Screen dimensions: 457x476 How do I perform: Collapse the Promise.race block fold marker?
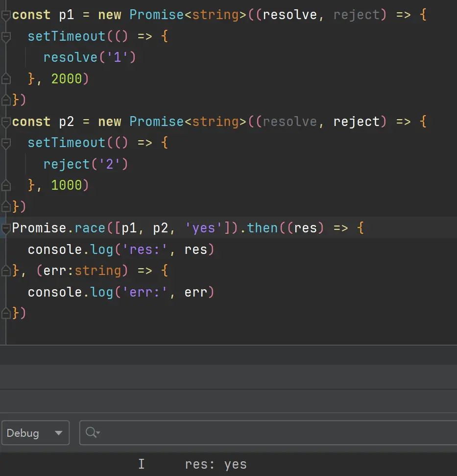pyautogui.click(x=5, y=228)
